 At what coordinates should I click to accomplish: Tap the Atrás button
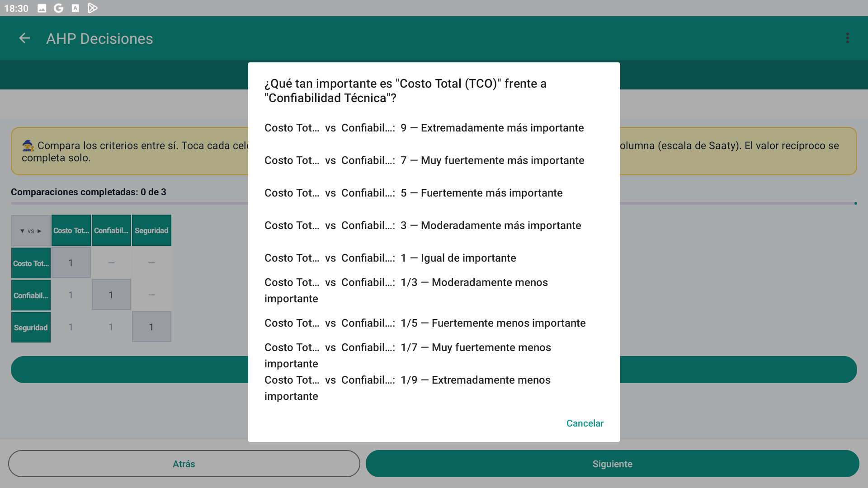click(x=184, y=464)
